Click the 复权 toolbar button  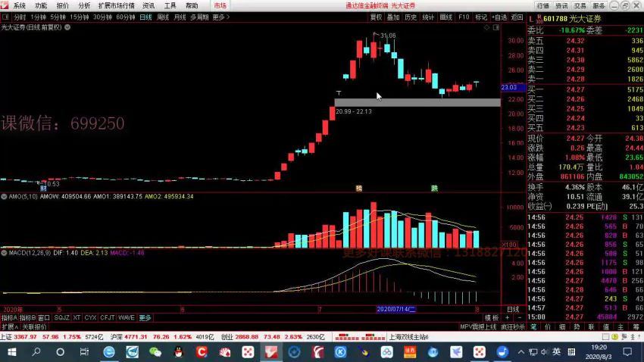(x=376, y=17)
